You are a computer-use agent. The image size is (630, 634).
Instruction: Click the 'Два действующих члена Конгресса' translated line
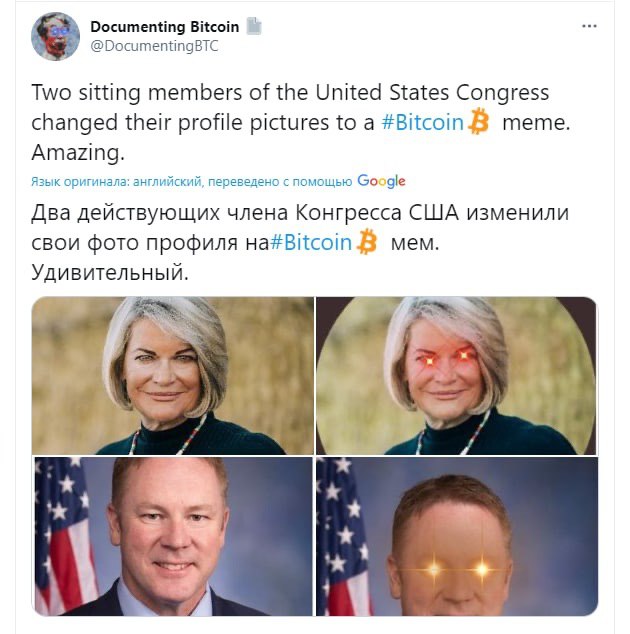pyautogui.click(x=216, y=213)
